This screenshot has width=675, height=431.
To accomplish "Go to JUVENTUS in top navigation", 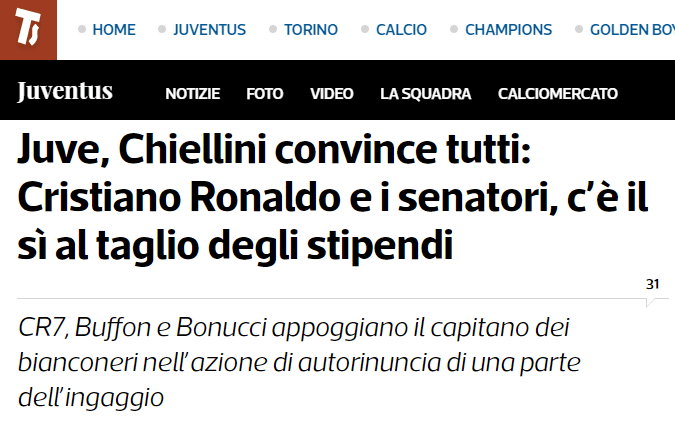I will [x=209, y=30].
